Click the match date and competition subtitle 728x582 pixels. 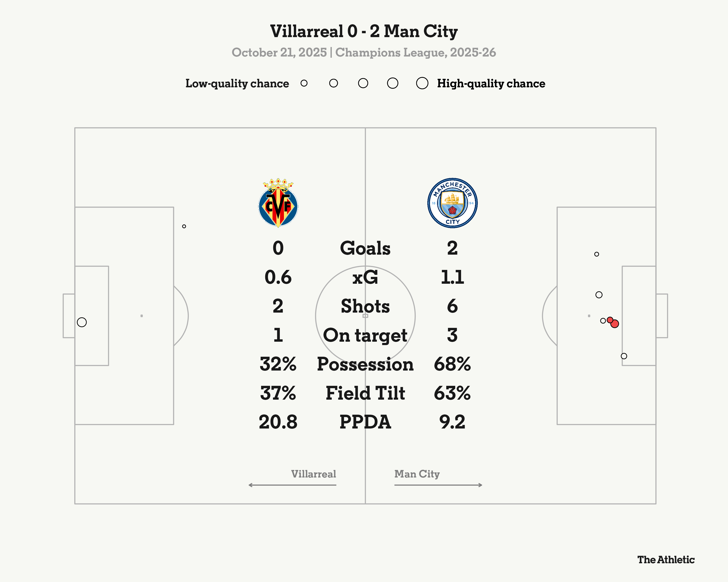tap(364, 53)
